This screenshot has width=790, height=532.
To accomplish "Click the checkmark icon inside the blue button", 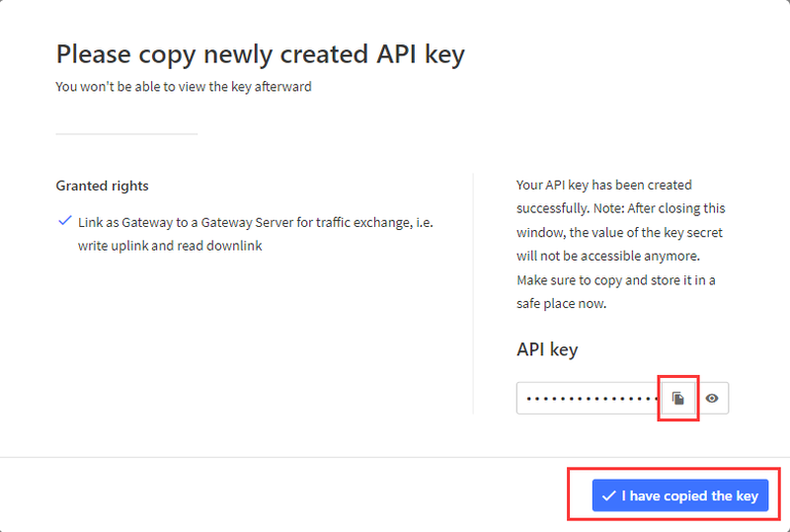I will click(x=609, y=495).
